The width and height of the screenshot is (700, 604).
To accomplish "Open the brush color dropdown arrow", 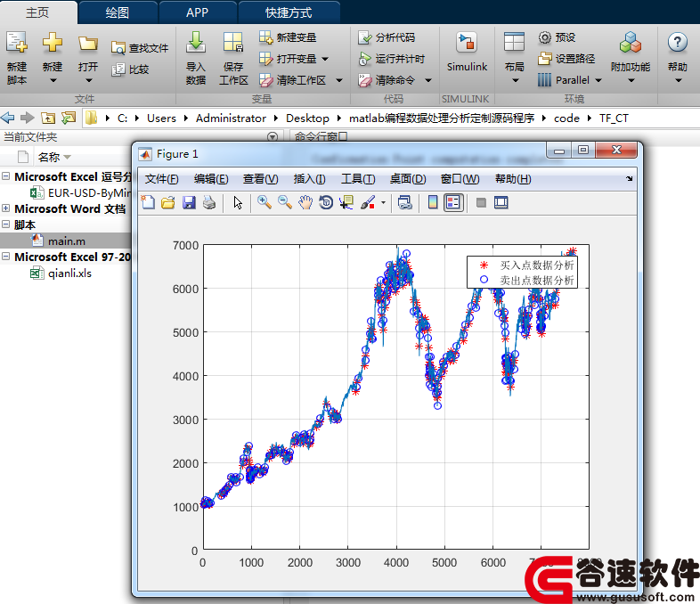I will pyautogui.click(x=384, y=203).
